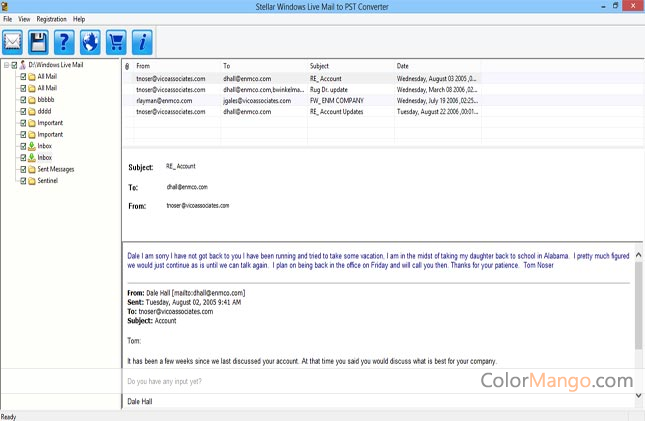The image size is (645, 421).
Task: Select the D:\Windows Live Mail root label
Action: (56, 65)
